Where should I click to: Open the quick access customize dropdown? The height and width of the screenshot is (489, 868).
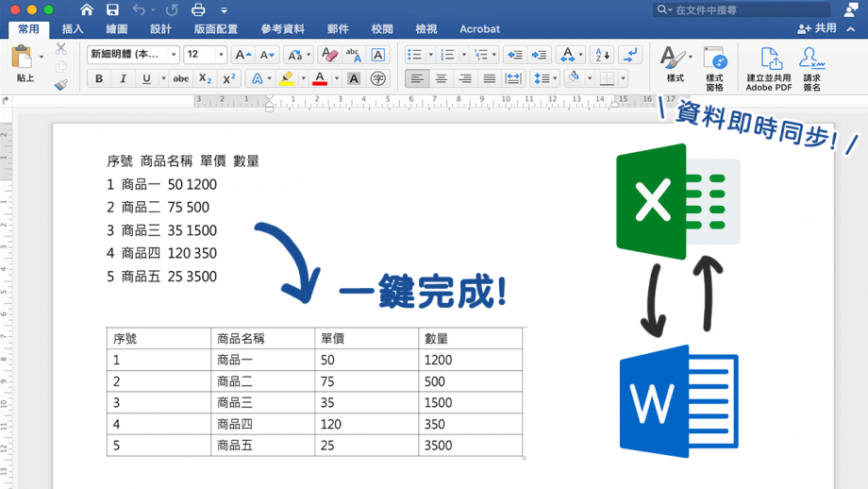pyautogui.click(x=225, y=10)
